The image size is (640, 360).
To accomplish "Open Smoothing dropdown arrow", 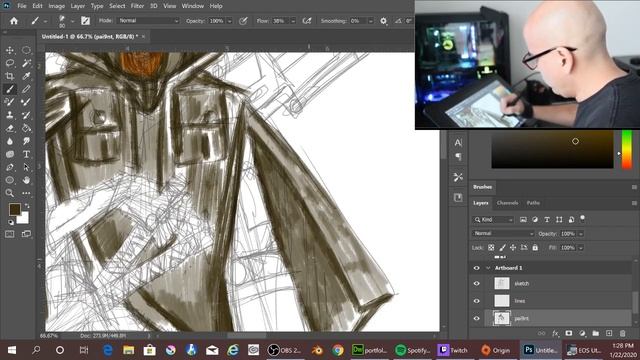I will [x=371, y=21].
